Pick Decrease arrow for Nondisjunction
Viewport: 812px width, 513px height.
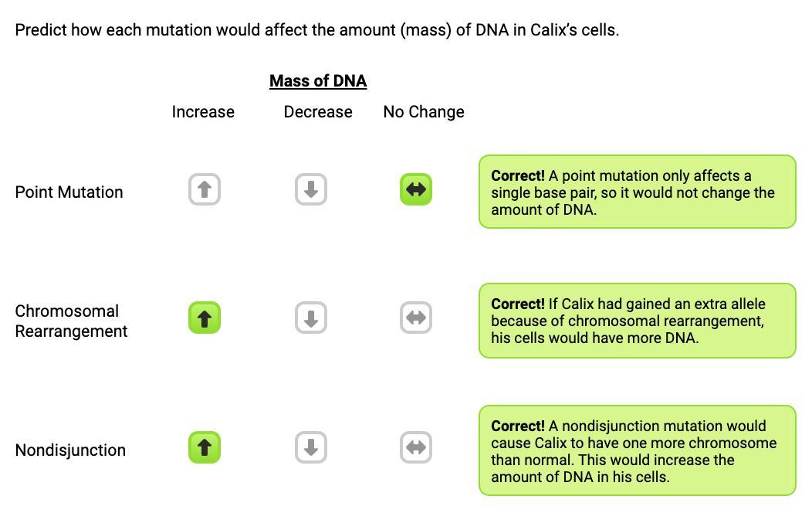(x=311, y=447)
